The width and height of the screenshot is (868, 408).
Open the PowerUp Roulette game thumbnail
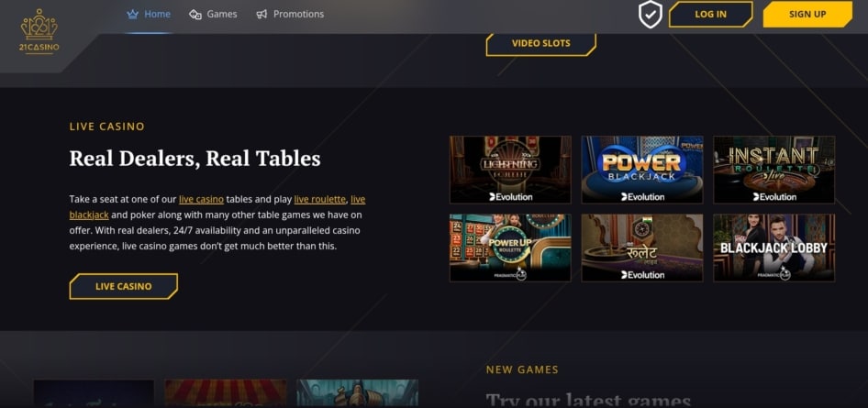click(x=510, y=248)
